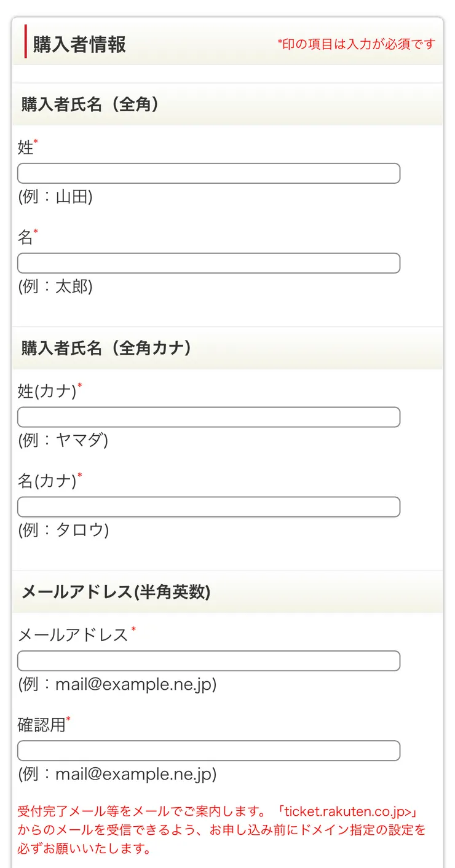Select the 確認用 email confirmation field

(208, 751)
